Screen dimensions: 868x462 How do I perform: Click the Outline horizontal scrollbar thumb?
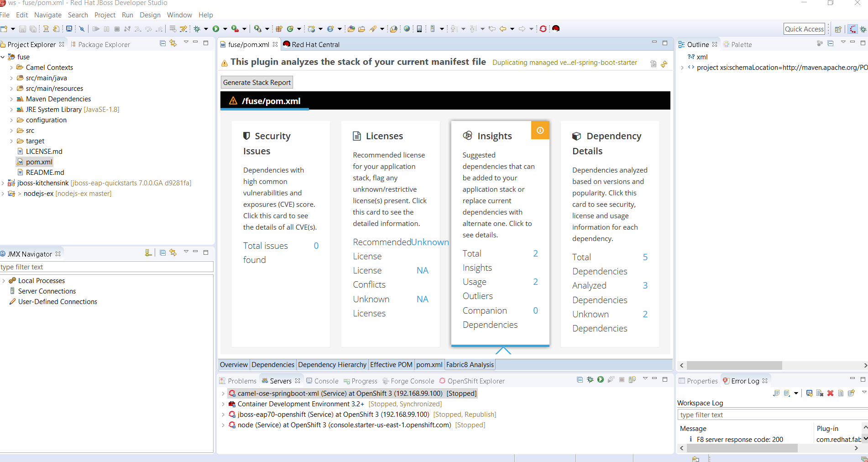click(x=734, y=366)
